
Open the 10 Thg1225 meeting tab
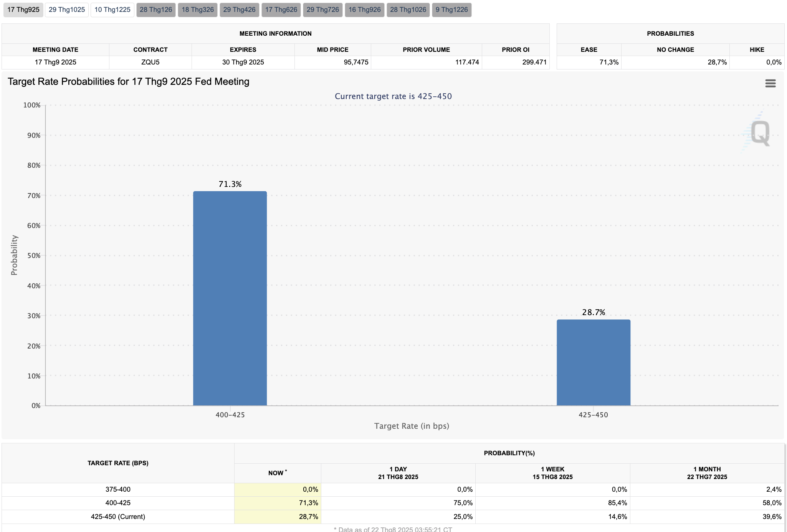(x=112, y=10)
